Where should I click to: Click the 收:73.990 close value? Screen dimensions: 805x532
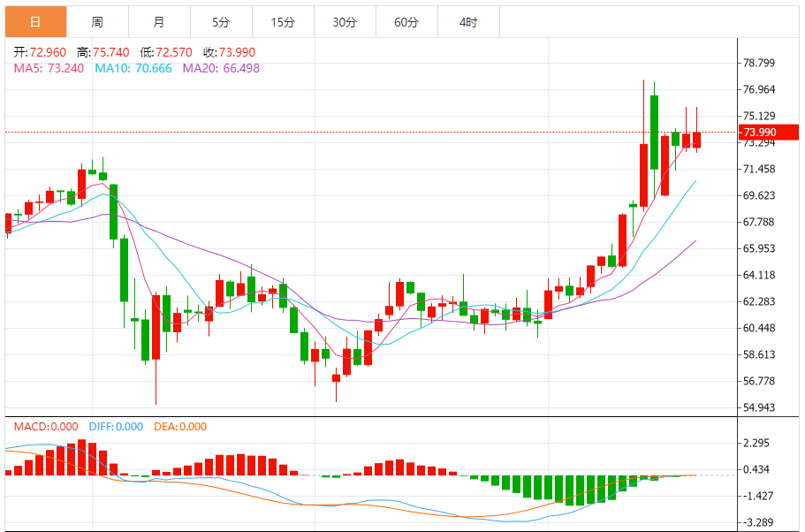229,52
